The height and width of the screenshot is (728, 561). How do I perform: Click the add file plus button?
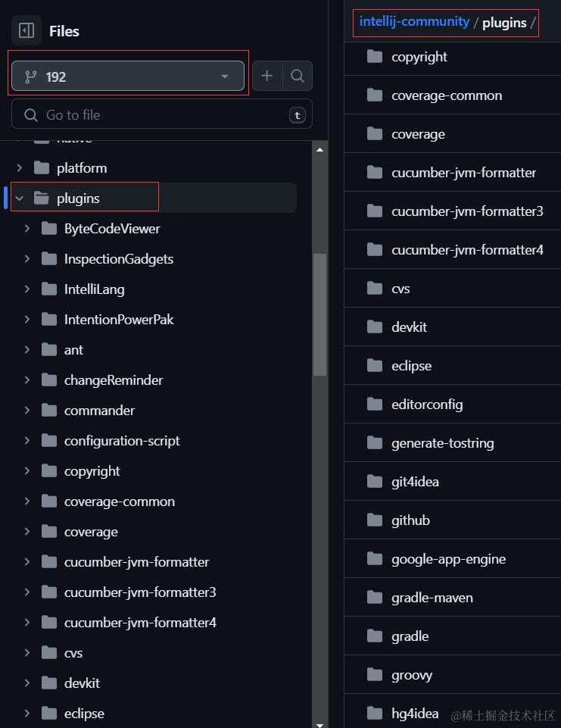click(266, 76)
